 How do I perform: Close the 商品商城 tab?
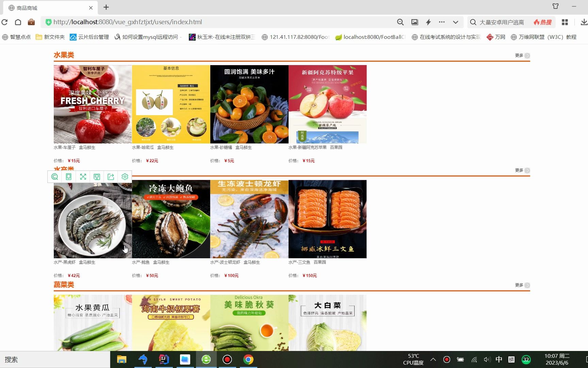coord(91,8)
